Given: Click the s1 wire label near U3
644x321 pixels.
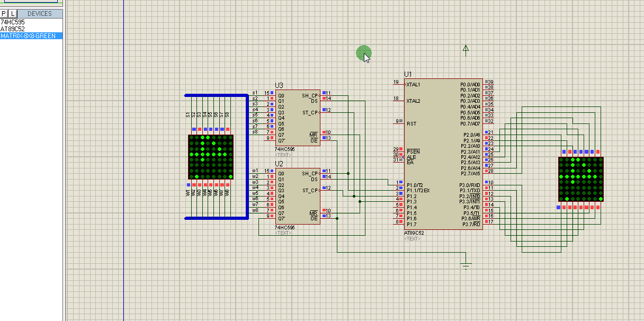Looking at the screenshot, I should point(255,93).
